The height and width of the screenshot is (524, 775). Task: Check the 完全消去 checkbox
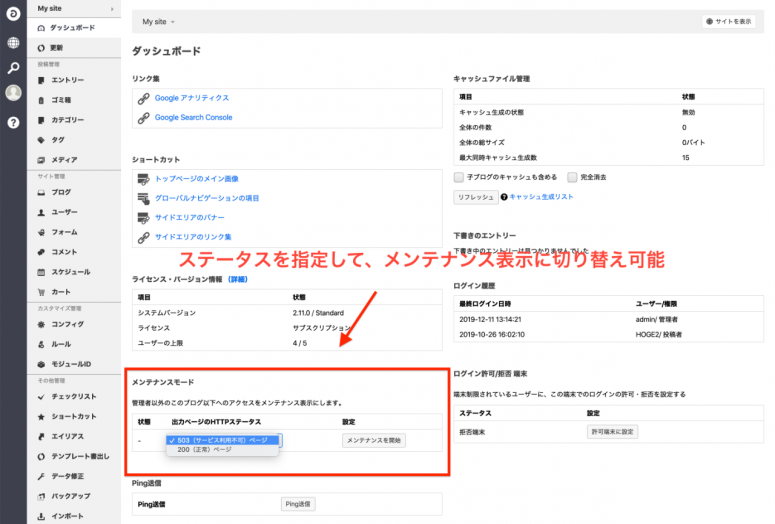tap(572, 177)
